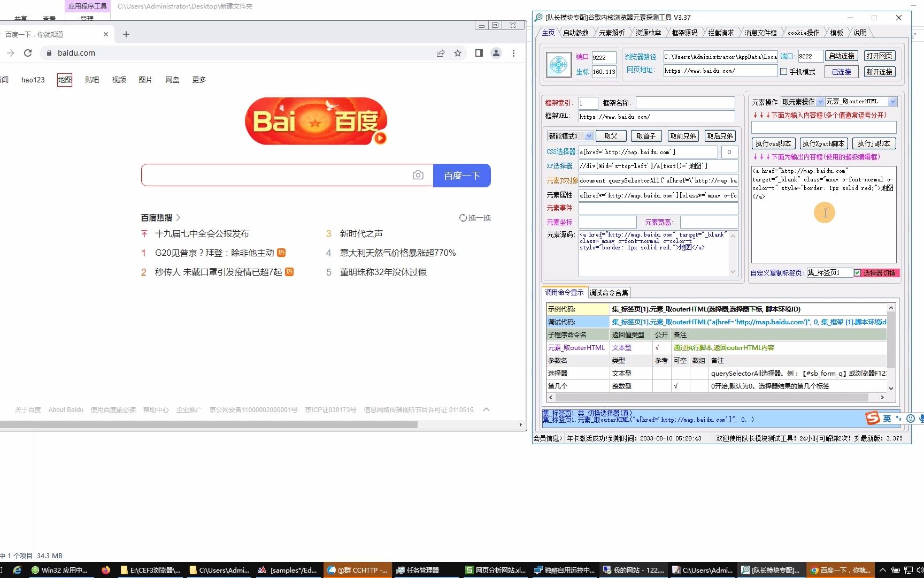Switch to the 调试命令合集 tab
This screenshot has height=578, width=924.
point(610,292)
